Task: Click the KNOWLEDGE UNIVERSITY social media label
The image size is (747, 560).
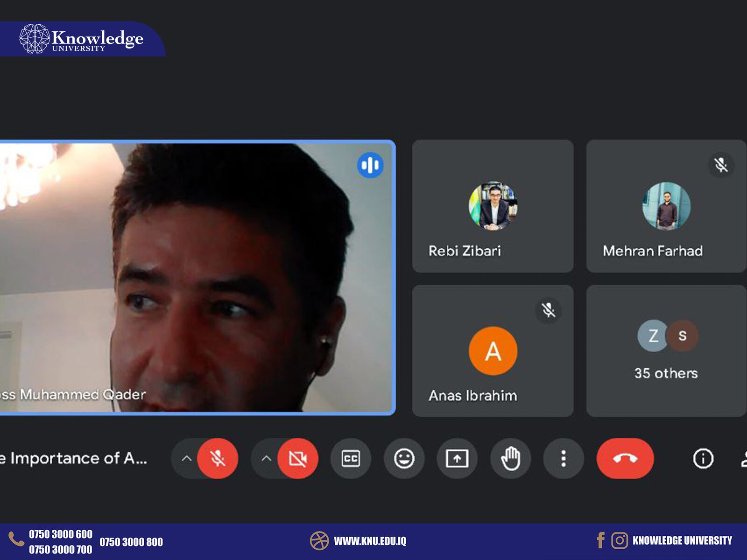Action: tap(682, 541)
